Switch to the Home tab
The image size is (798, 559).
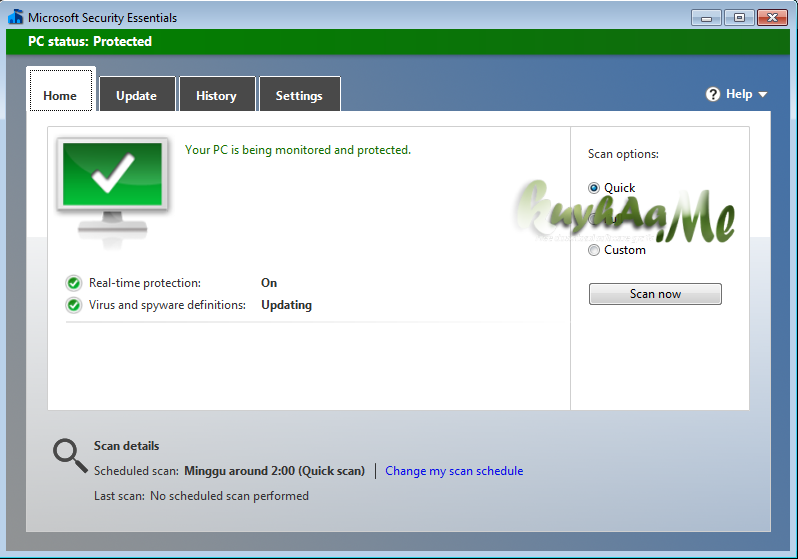[61, 90]
